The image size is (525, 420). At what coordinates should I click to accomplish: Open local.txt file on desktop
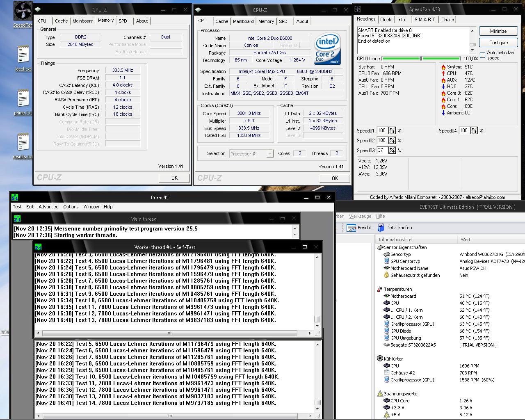coord(23,55)
